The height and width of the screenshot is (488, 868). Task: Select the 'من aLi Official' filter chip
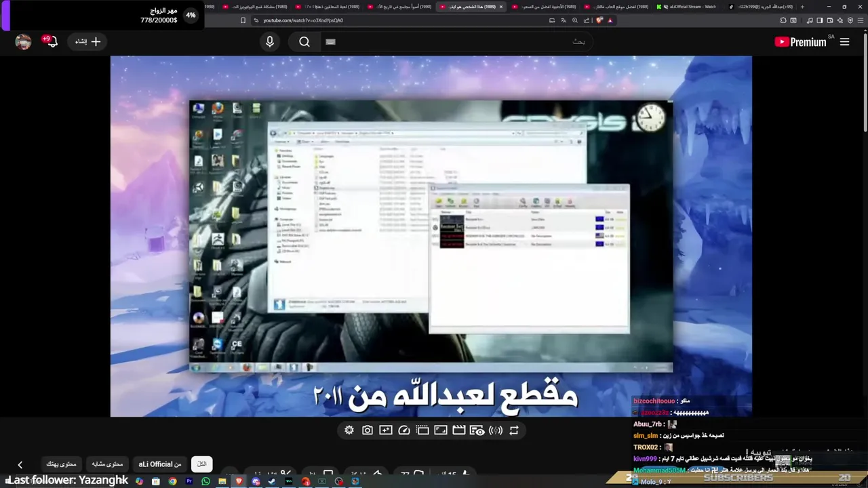pos(160,464)
